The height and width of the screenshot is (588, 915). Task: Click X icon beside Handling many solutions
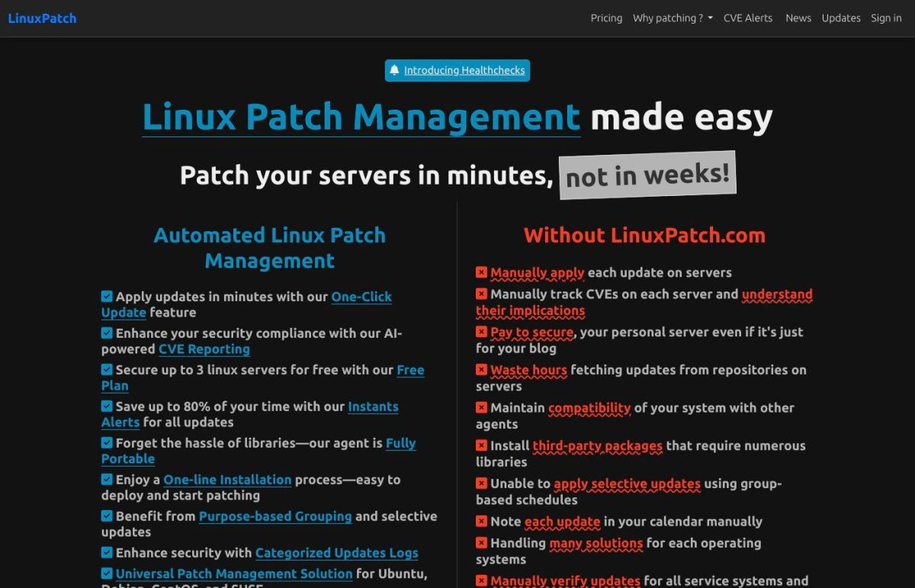point(481,542)
